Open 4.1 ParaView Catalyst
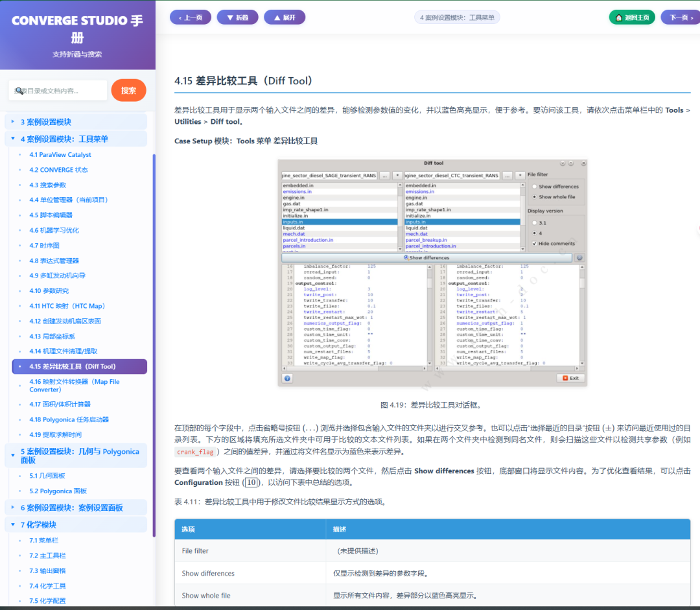The image size is (700, 610). (x=60, y=154)
